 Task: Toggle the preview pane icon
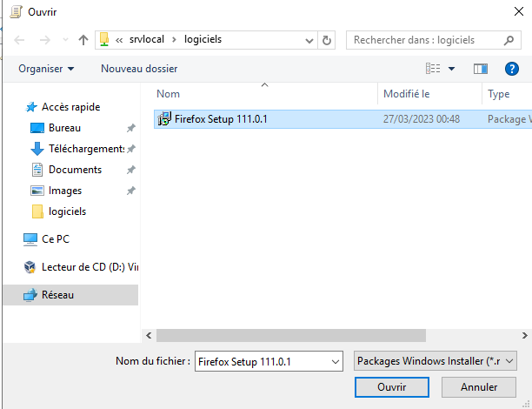pyautogui.click(x=481, y=68)
